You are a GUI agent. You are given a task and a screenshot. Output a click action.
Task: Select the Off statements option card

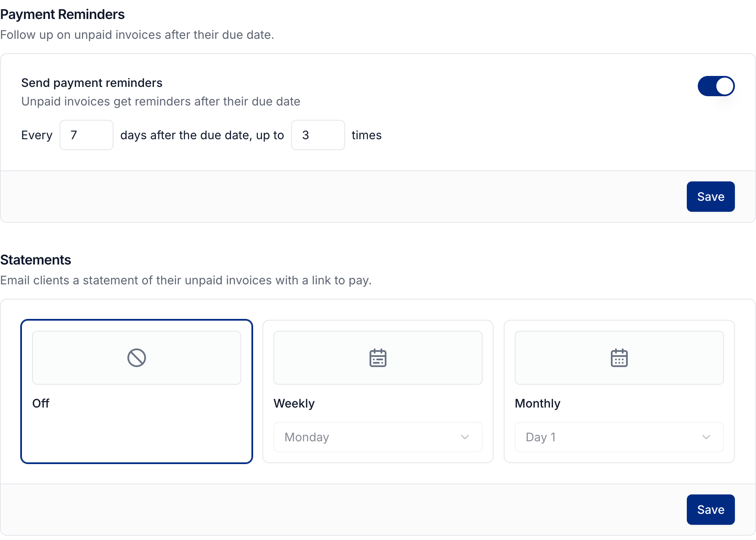(137, 391)
